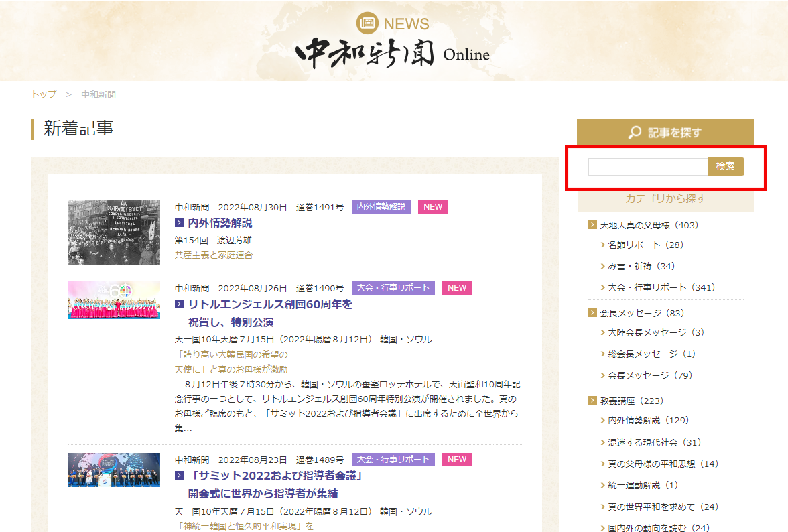Open subcategory み言・祈祷（34）
This screenshot has height=532, width=788.
coord(641,266)
